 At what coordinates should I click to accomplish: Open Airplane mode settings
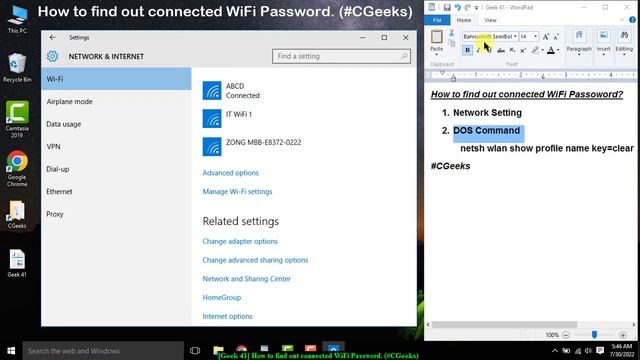point(116,101)
